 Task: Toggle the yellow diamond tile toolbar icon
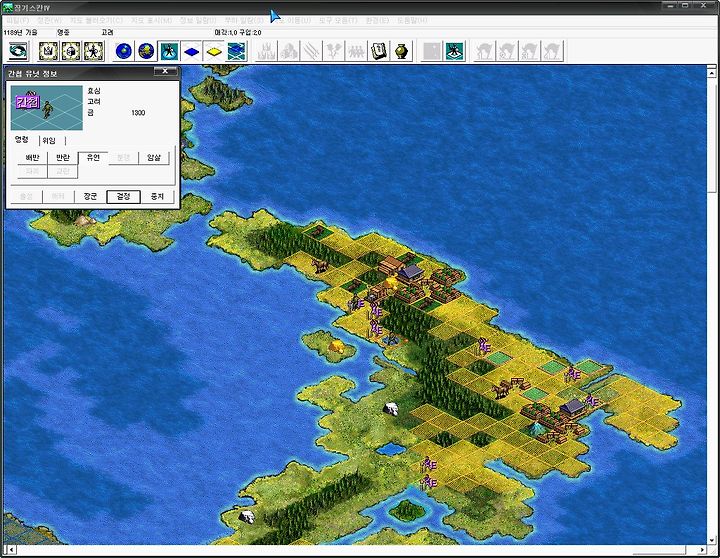click(x=214, y=51)
